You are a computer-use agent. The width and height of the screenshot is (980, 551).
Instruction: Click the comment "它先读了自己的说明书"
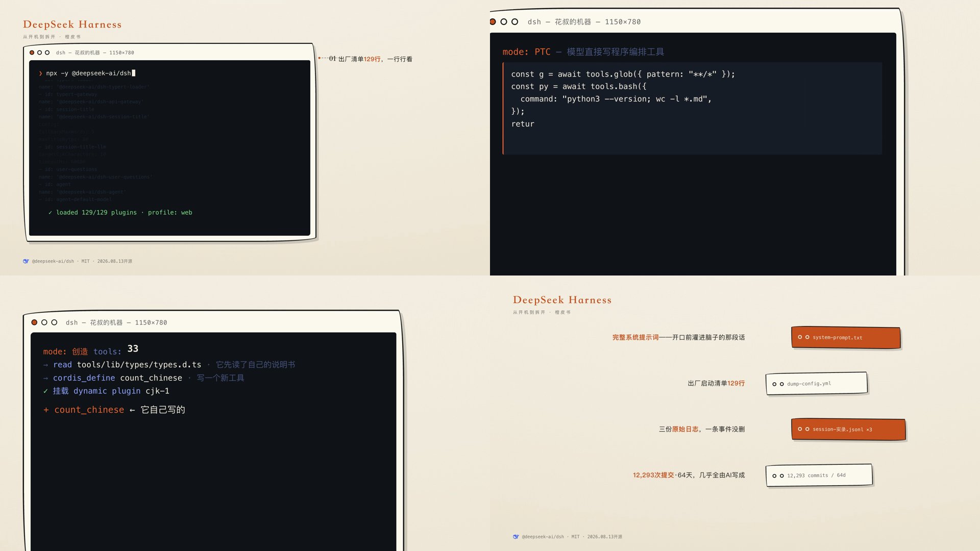tap(255, 365)
